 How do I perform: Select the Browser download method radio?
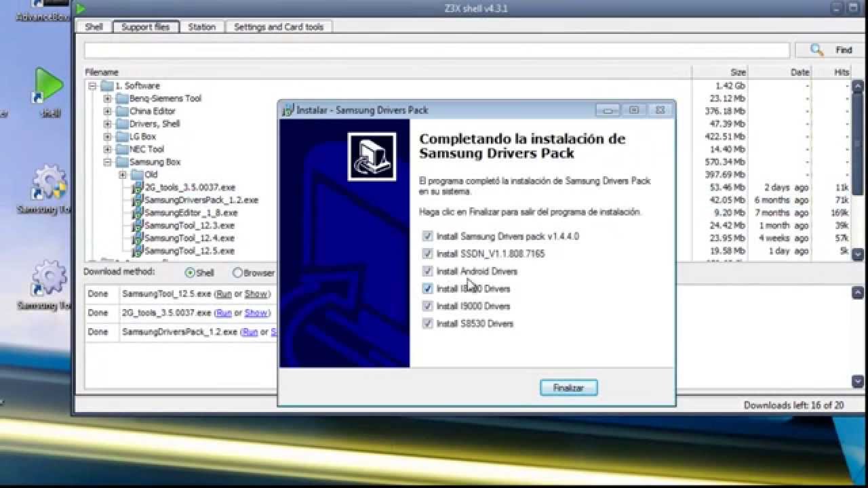pyautogui.click(x=237, y=272)
